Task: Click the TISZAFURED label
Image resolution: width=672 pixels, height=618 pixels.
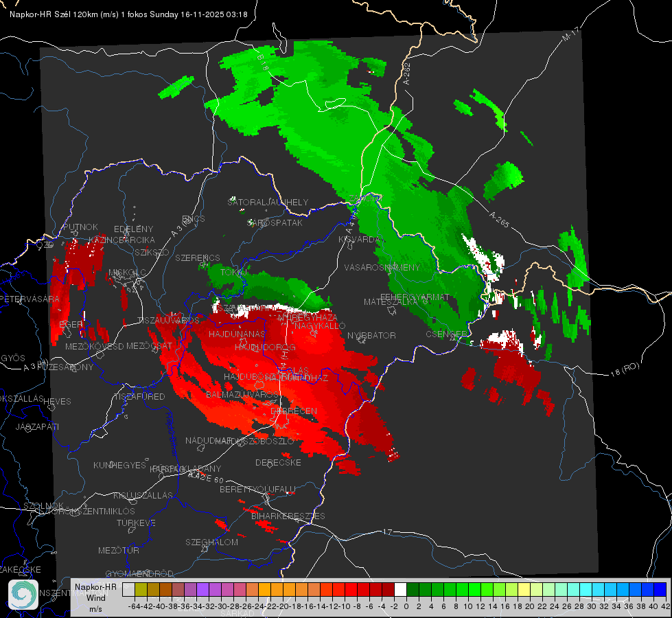Action: point(139,397)
